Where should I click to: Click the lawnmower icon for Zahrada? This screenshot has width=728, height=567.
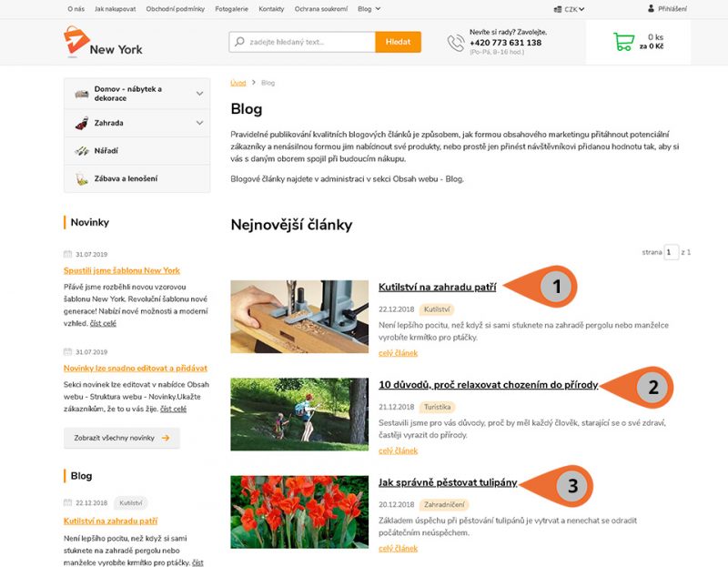(82, 123)
